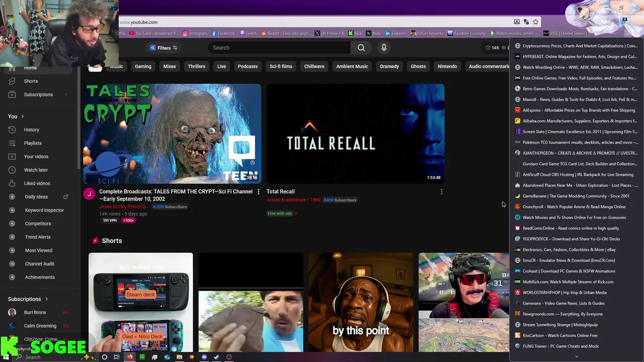Select the Live filter chip

[x=221, y=66]
